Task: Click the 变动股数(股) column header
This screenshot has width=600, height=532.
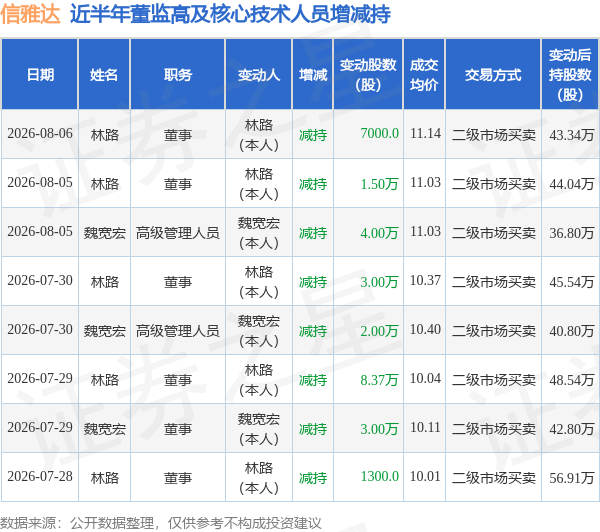Action: (x=368, y=74)
